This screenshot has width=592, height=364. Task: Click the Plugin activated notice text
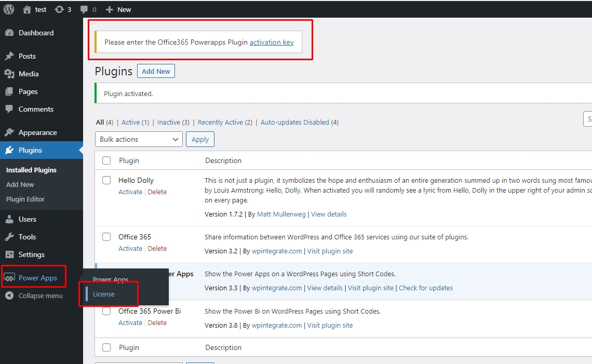[128, 93]
